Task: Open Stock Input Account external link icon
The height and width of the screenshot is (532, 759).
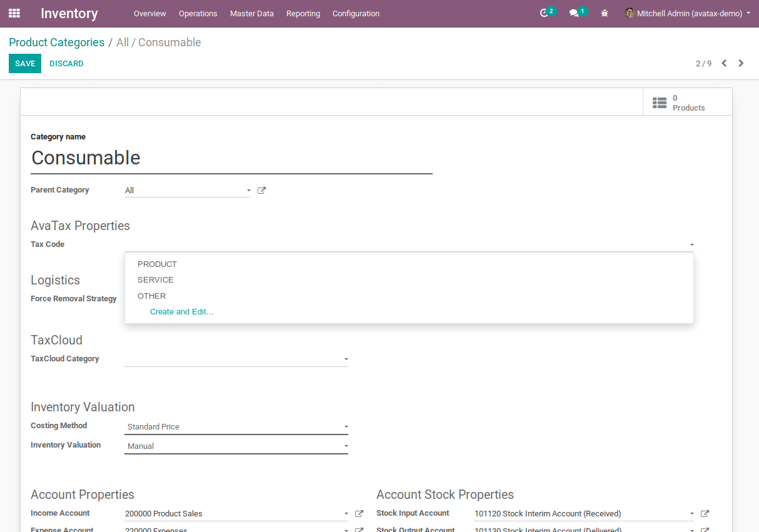Action: click(x=705, y=514)
